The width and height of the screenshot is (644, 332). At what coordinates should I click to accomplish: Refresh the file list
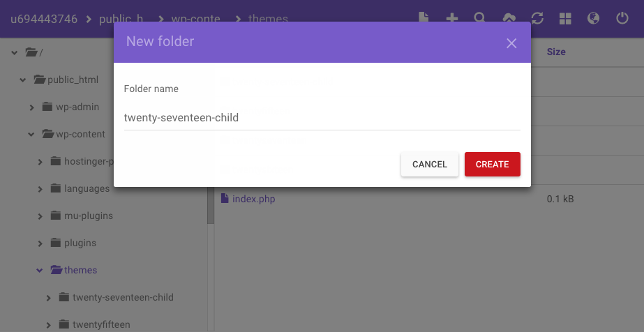[x=537, y=18]
